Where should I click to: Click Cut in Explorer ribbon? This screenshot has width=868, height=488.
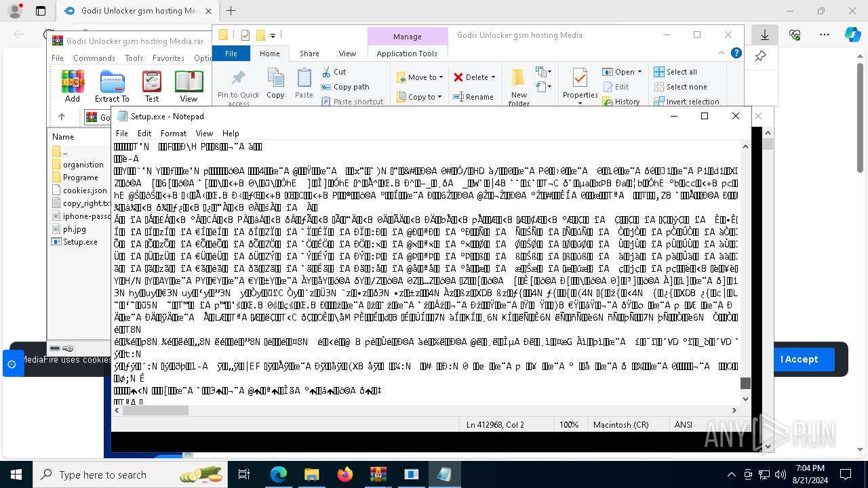pyautogui.click(x=334, y=72)
